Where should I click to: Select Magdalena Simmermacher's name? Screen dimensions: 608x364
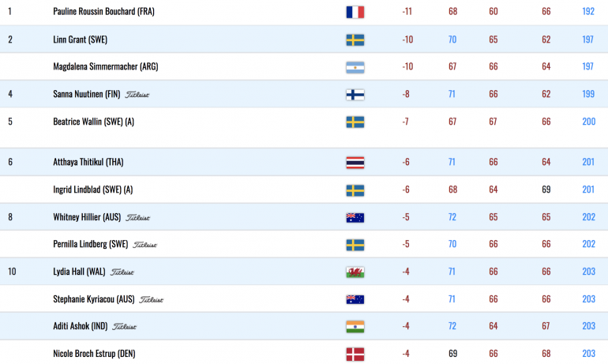106,66
